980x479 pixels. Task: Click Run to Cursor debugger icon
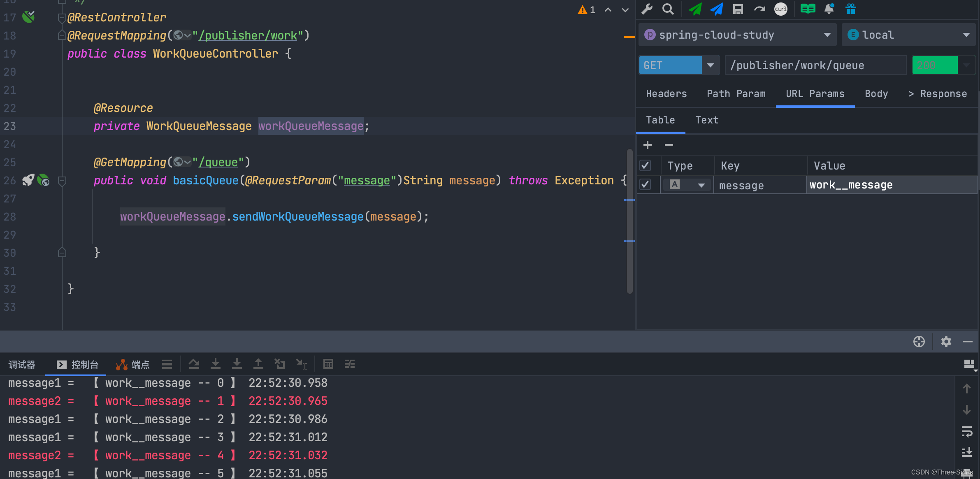[302, 364]
